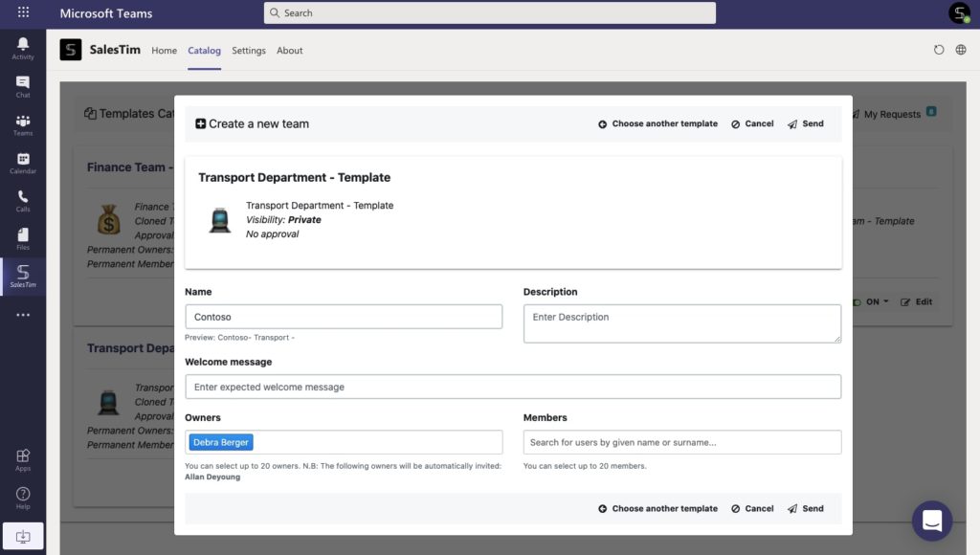Click Cancel in the top dialog bar
The height and width of the screenshot is (555, 980).
point(752,123)
